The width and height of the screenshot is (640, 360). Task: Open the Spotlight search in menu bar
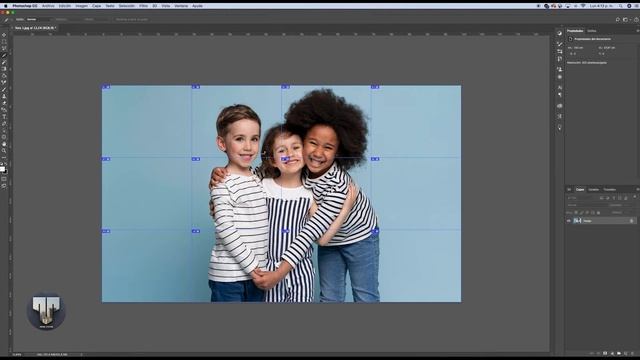click(x=620, y=6)
